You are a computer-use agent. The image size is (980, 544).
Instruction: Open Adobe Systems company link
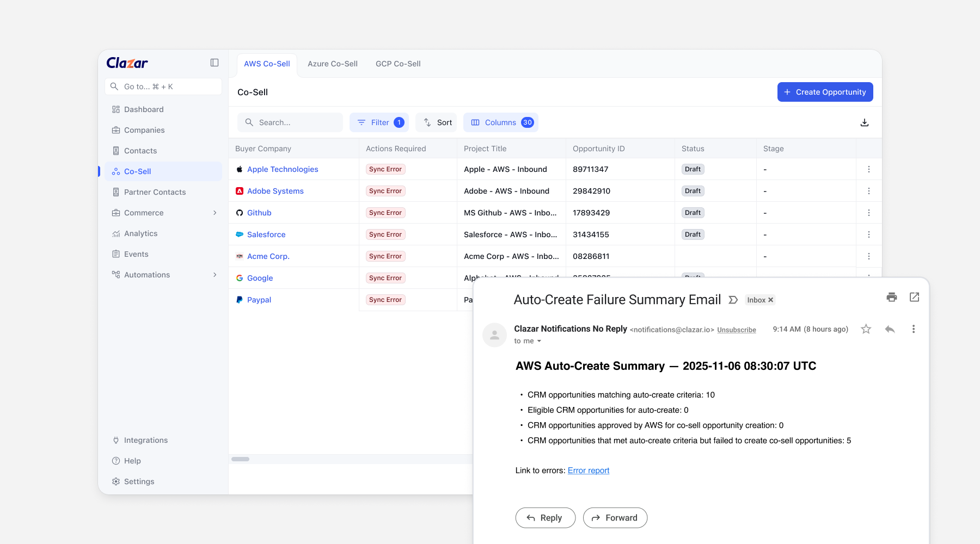(x=275, y=191)
